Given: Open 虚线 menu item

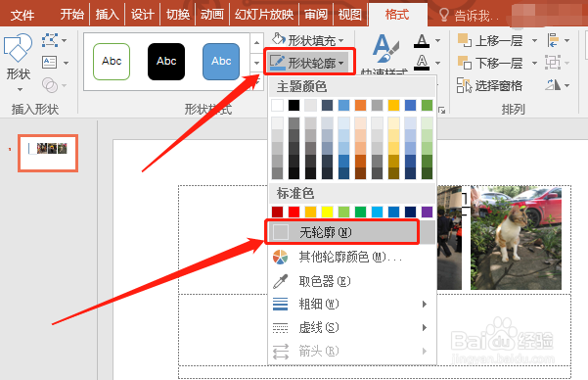Looking at the screenshot, I should click(x=352, y=327).
